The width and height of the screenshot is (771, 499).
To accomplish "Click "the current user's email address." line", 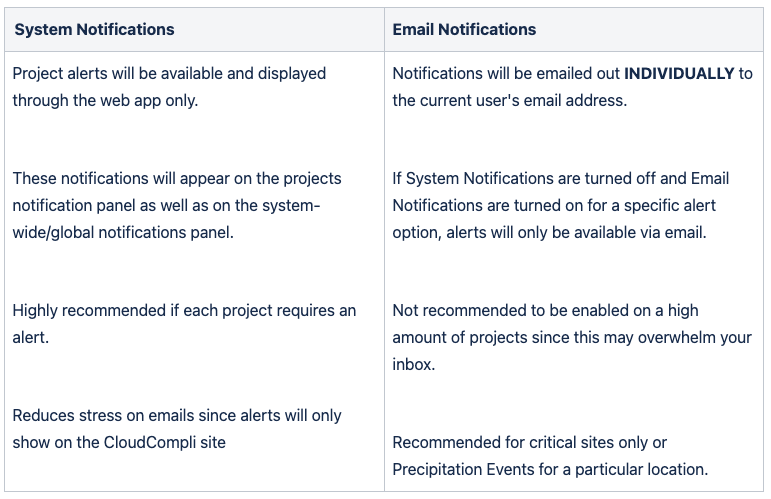I will pyautogui.click(x=510, y=100).
